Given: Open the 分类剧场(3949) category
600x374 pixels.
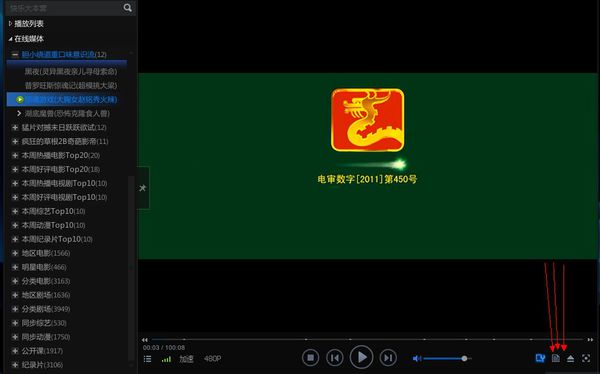Looking at the screenshot, I should (x=46, y=309).
